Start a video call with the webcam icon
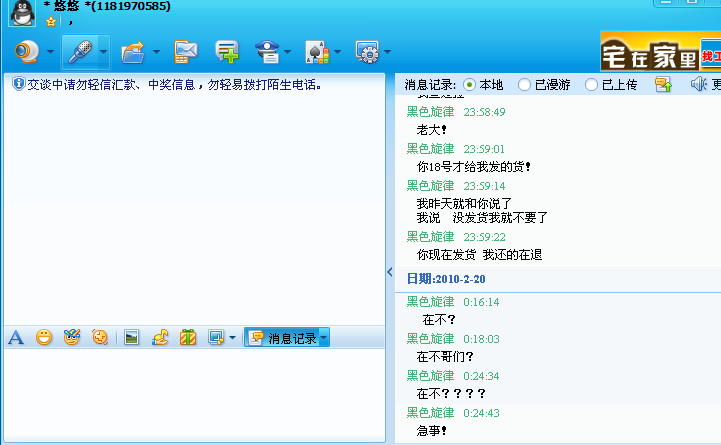721x445 pixels. pos(27,51)
